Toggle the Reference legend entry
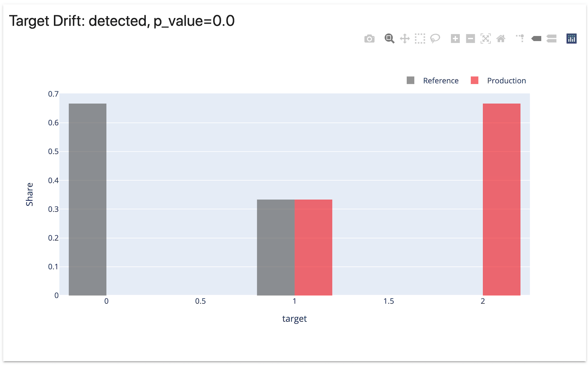This screenshot has height=365, width=588. tap(441, 81)
